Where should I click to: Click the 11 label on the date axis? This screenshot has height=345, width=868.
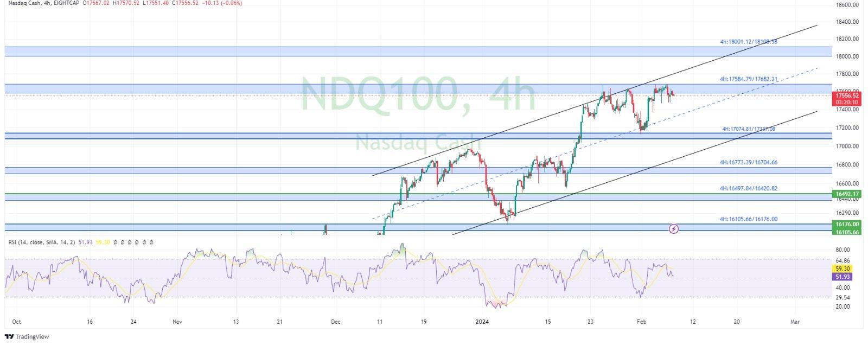coord(380,322)
